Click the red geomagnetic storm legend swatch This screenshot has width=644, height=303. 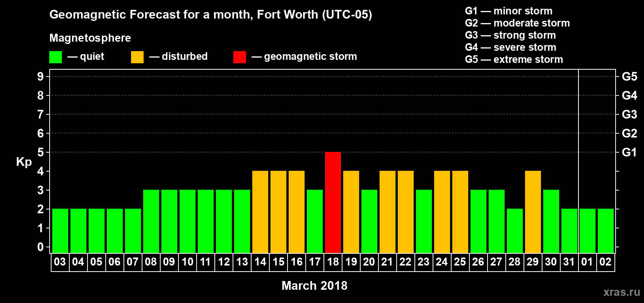239,57
